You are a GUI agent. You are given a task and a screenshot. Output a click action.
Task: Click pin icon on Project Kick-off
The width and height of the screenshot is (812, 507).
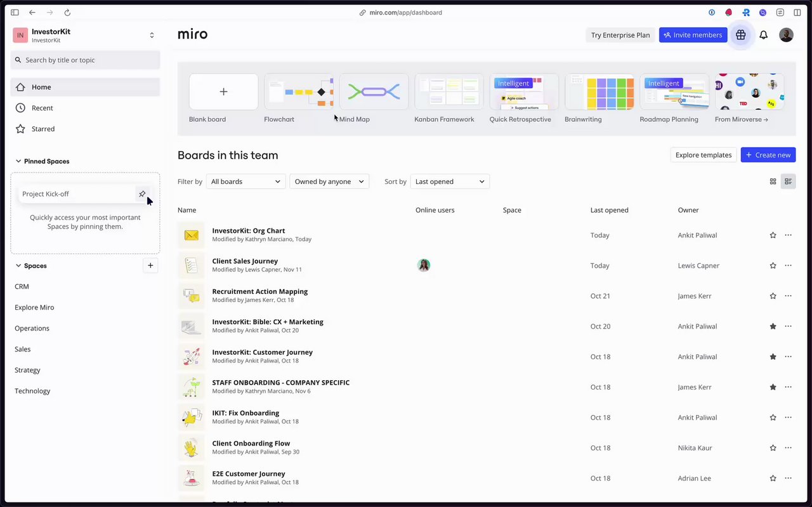142,194
